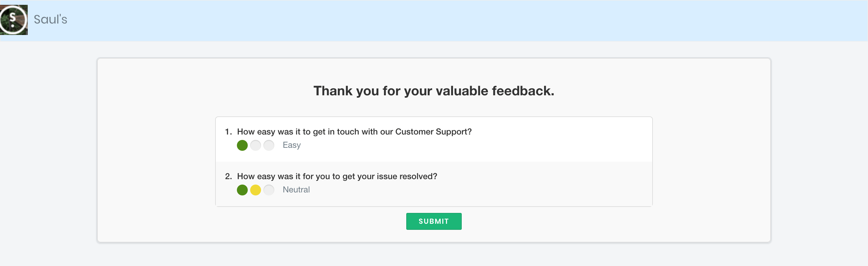Click the Saul's brand name text
The width and height of the screenshot is (868, 266).
click(51, 20)
